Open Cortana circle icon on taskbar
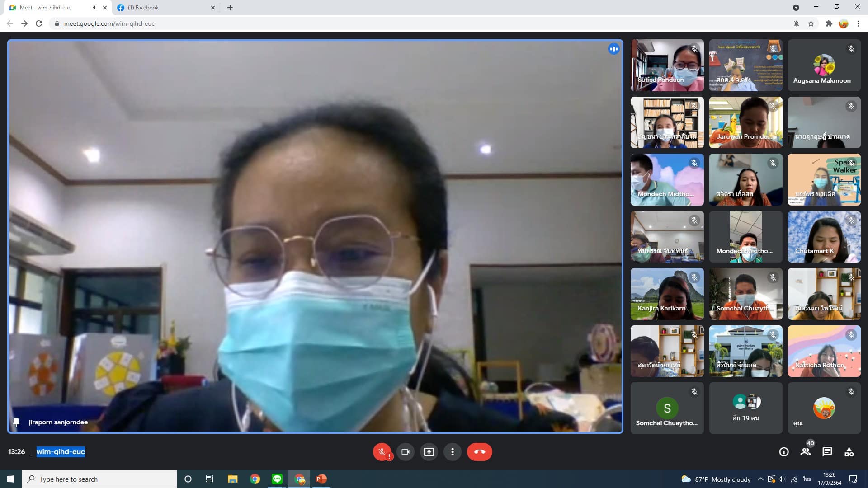The image size is (868, 488). click(188, 479)
